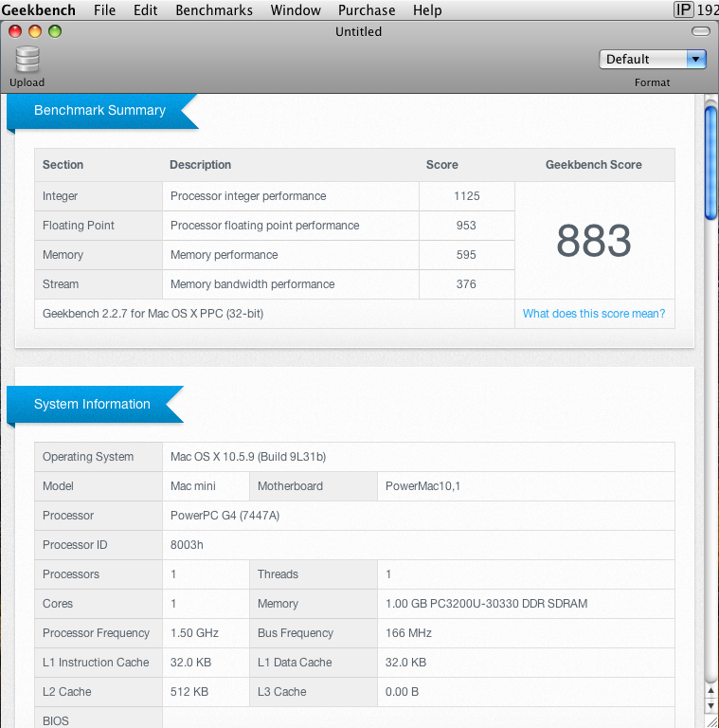Open the Purchase menu
The image size is (719, 728).
click(367, 9)
